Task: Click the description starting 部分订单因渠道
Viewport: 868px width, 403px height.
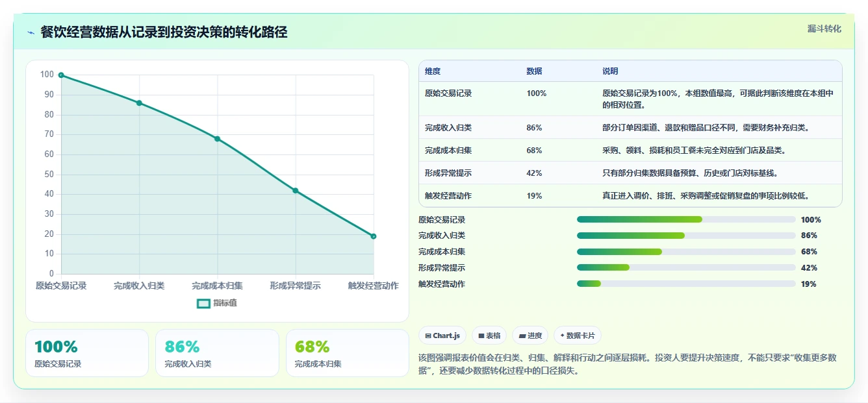Action: point(706,128)
